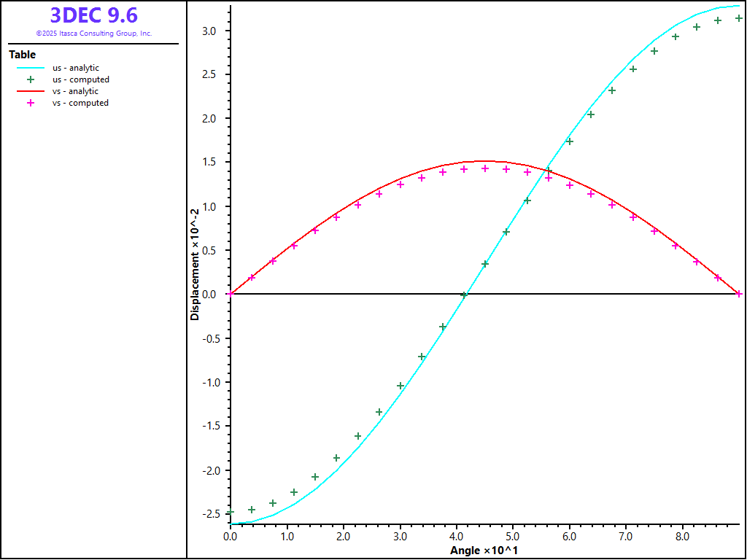Select the 'vs - computed' legend label
Viewport: 747px width, 560px height.
80,103
